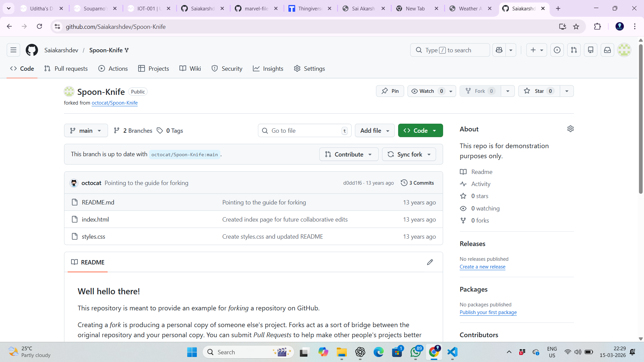This screenshot has height=362, width=644.
Task: Switch to the Insights tab
Action: point(268,68)
